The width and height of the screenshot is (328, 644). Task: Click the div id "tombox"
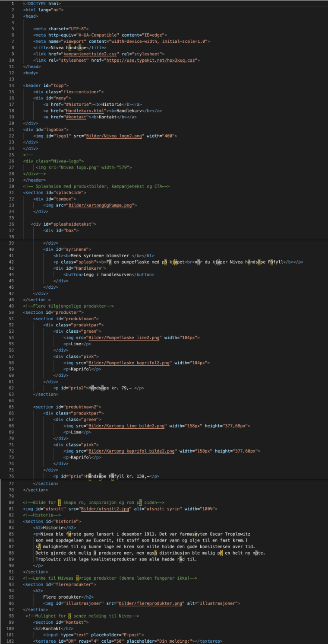point(68,199)
